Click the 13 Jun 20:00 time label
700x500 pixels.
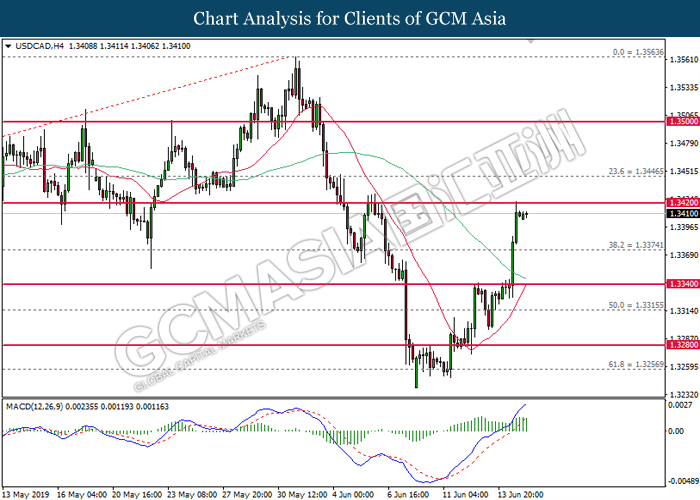(521, 495)
